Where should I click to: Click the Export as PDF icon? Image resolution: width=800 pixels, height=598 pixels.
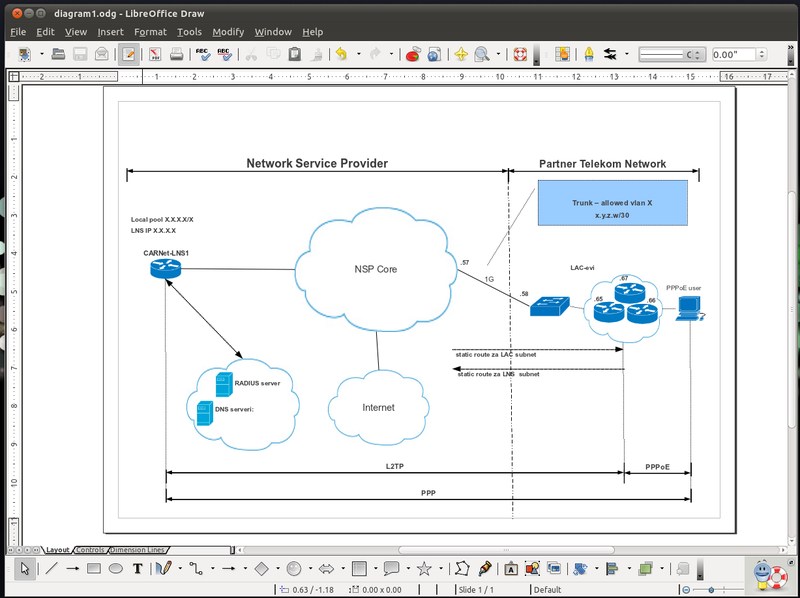[156, 54]
